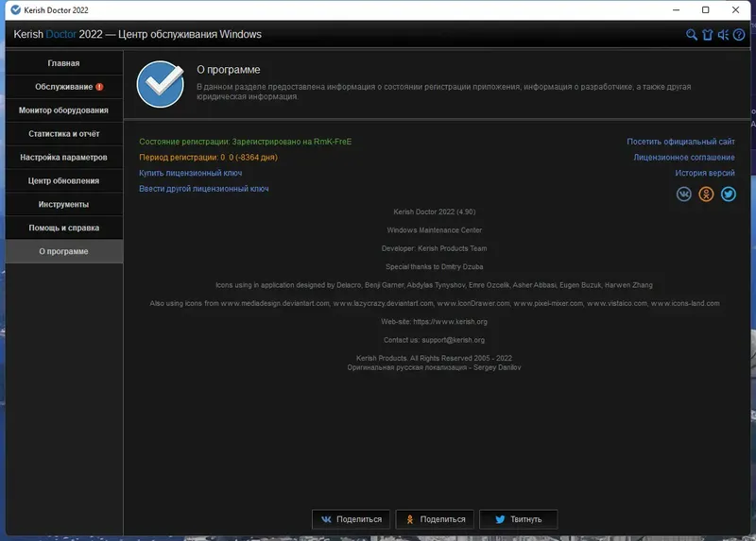The height and width of the screenshot is (541, 756).
Task: Open Монитор оборудования
Action: (x=64, y=110)
